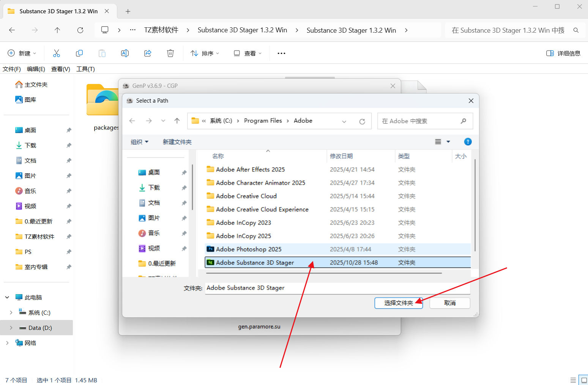Viewport: 588px width, 385px height.
Task: Refresh the Explorer window
Action: pyautogui.click(x=80, y=30)
